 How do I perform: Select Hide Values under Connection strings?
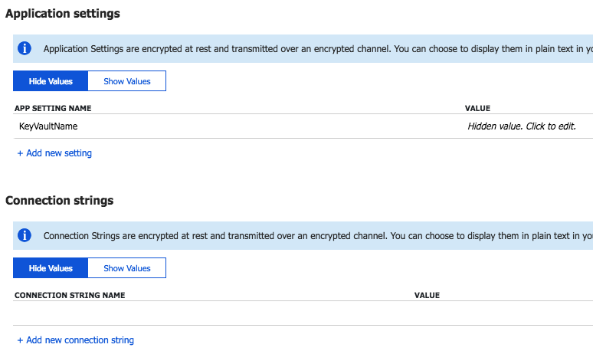pos(51,268)
